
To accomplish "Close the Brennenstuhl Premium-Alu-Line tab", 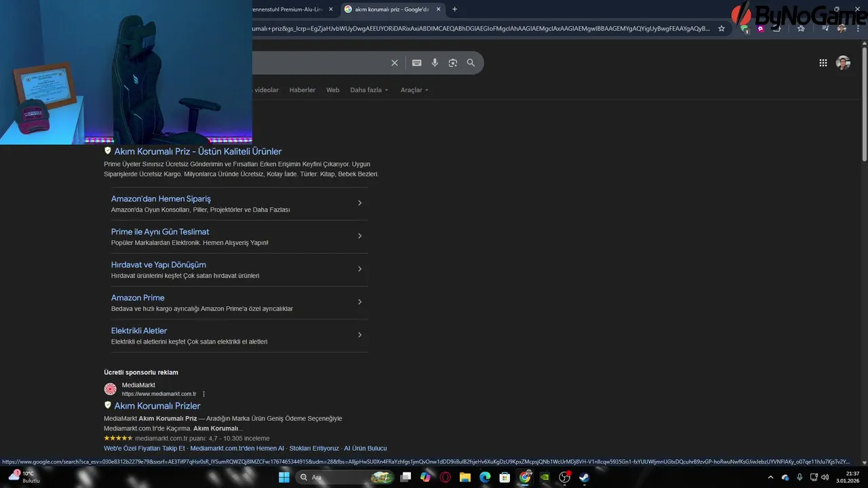I will click(331, 9).
